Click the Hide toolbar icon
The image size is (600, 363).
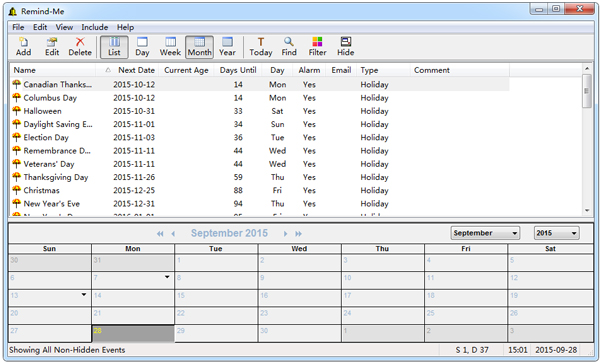(x=346, y=47)
